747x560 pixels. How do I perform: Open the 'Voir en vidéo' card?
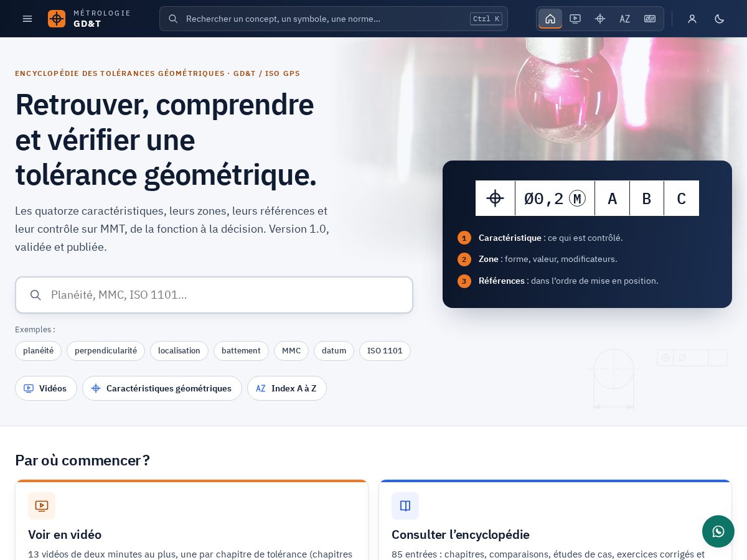(x=192, y=520)
